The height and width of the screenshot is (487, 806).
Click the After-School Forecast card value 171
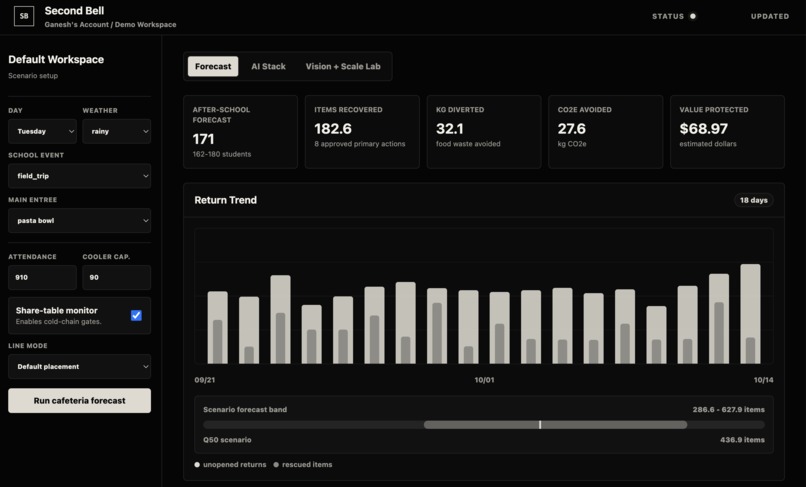(x=204, y=139)
